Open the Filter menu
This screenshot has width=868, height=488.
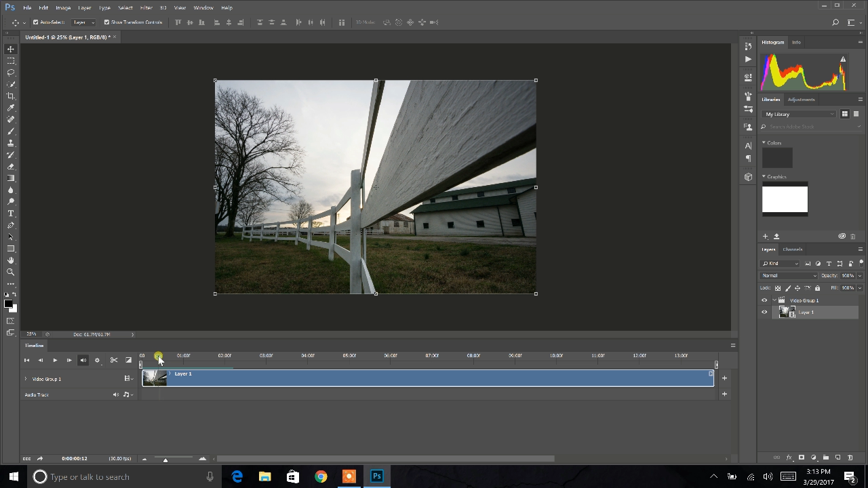[x=146, y=7]
